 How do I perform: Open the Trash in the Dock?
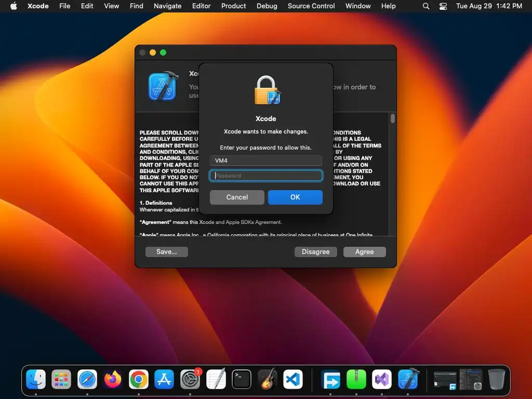[496, 379]
